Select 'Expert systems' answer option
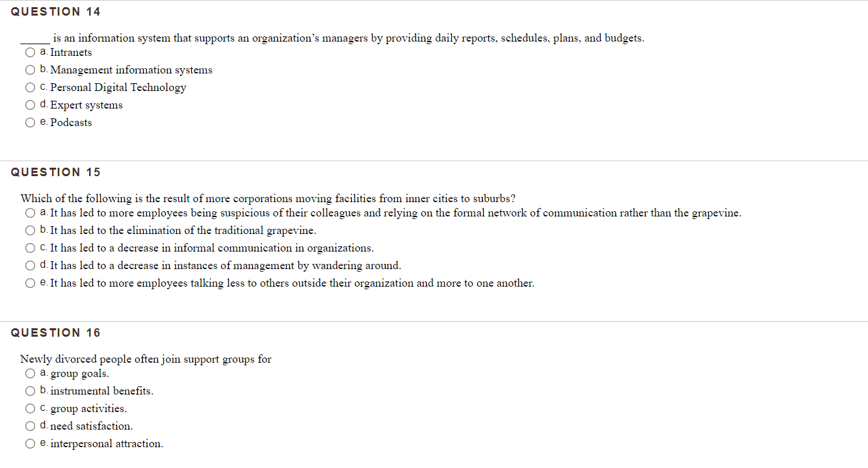Viewport: 868px width, 468px height. point(30,105)
